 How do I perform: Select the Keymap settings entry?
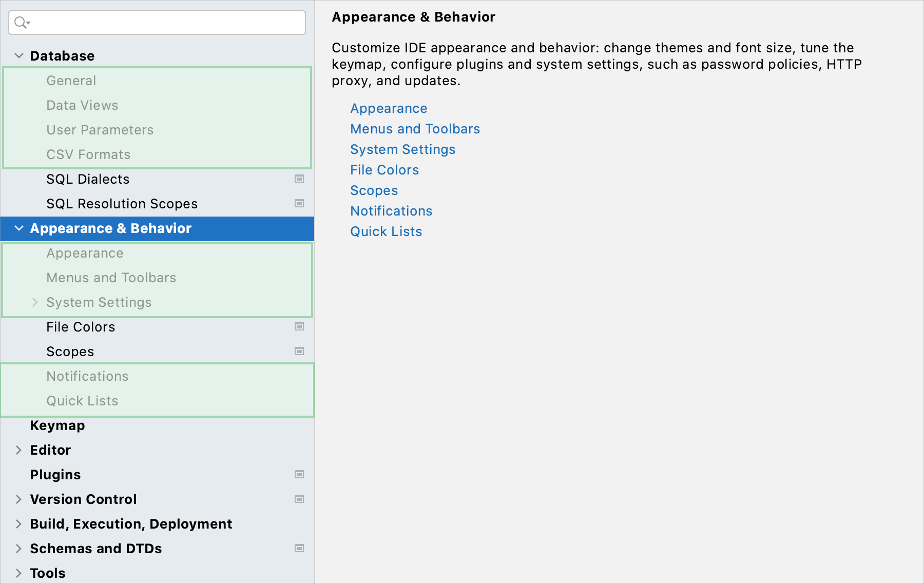pos(57,425)
